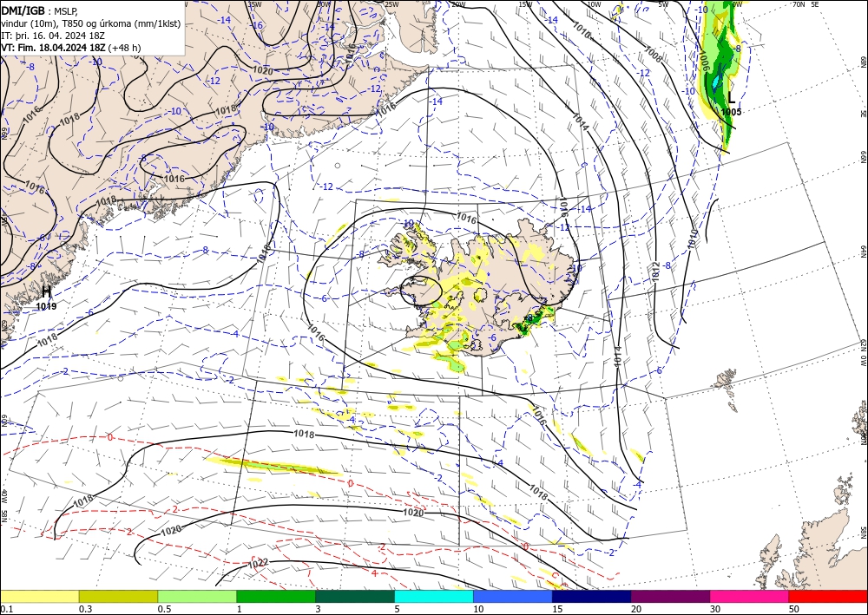Viewport: 868px width, 615px height.
Task: Click the legend value '20'
Action: coord(636,609)
